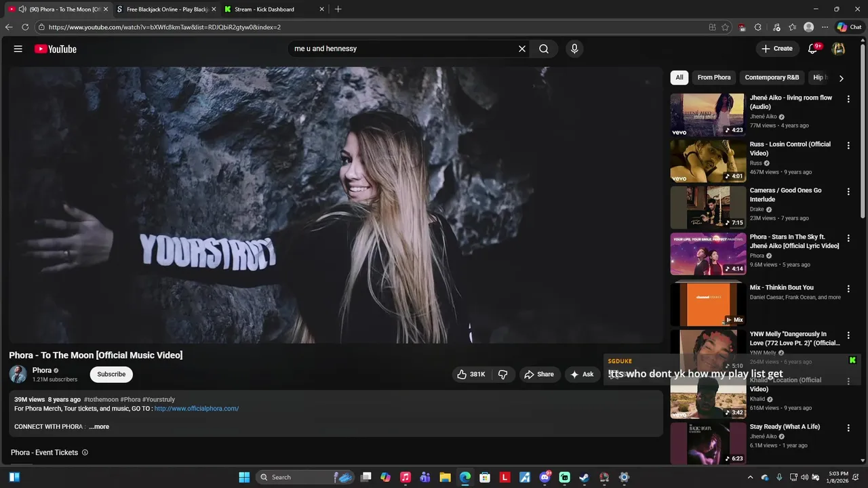Open options for Cameras / Good Ones Go
The width and height of the screenshot is (868, 488).
[x=848, y=192]
